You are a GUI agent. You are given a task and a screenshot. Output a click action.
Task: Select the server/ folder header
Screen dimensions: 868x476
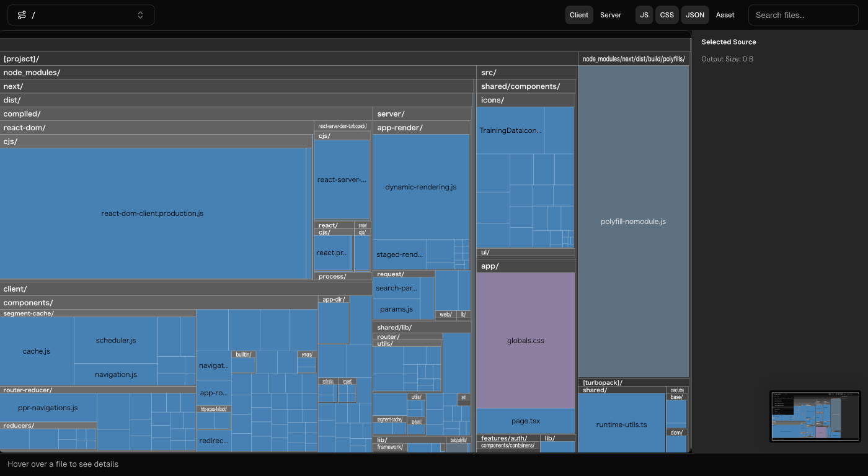pos(422,114)
